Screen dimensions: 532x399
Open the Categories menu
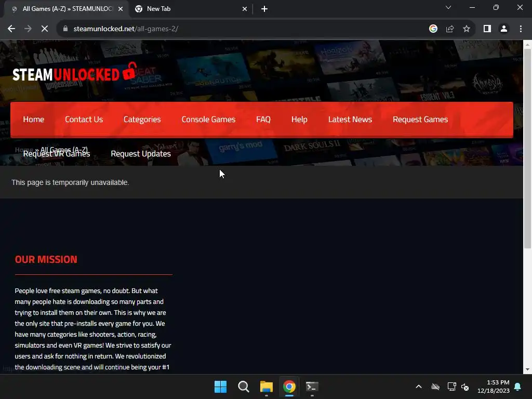click(142, 119)
